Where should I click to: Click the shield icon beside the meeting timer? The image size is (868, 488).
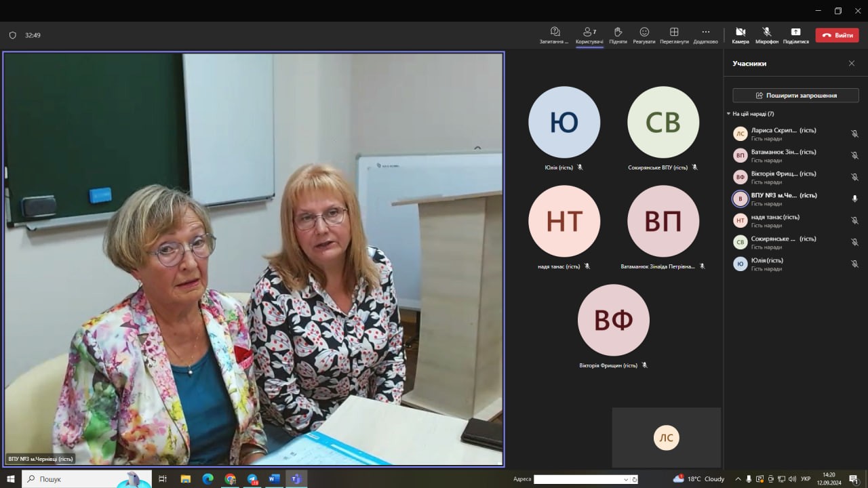point(12,35)
